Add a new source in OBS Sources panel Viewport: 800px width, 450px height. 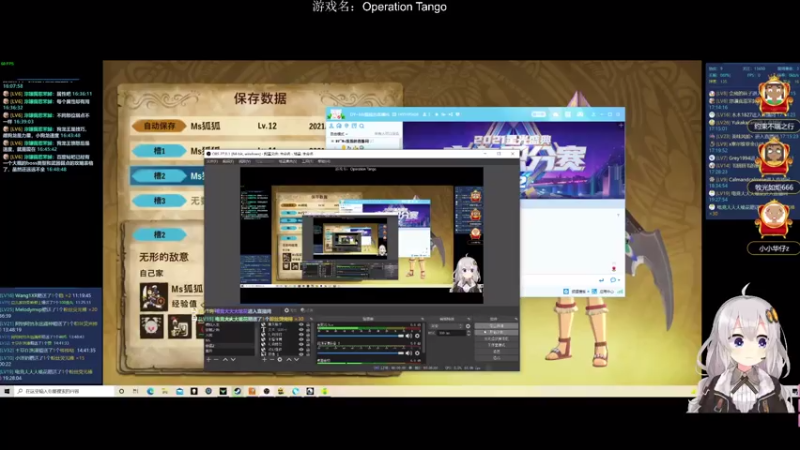264,360
